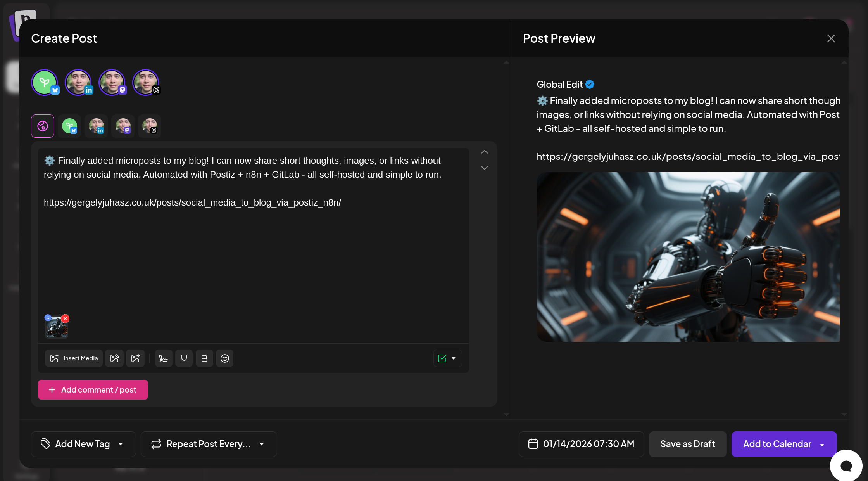This screenshot has height=481, width=868.
Task: Move post up with chevron arrow
Action: tap(485, 152)
